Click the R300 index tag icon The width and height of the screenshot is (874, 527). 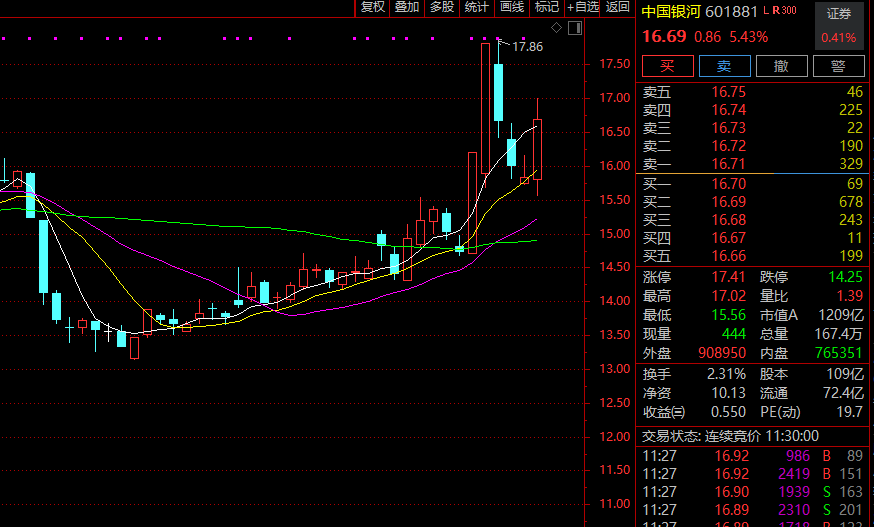[x=784, y=11]
